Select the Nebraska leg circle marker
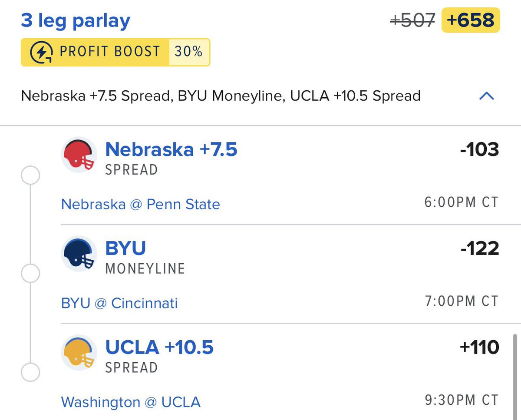Viewport: 521px width, 420px height. pyautogui.click(x=30, y=176)
